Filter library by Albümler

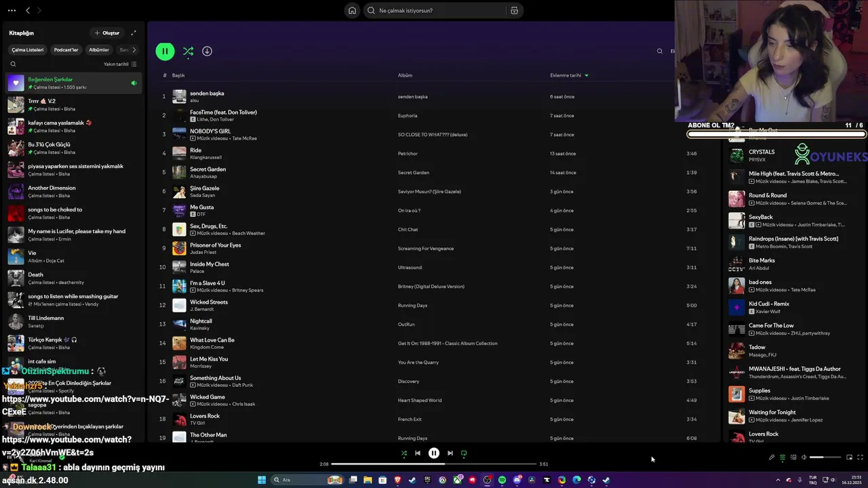click(99, 49)
